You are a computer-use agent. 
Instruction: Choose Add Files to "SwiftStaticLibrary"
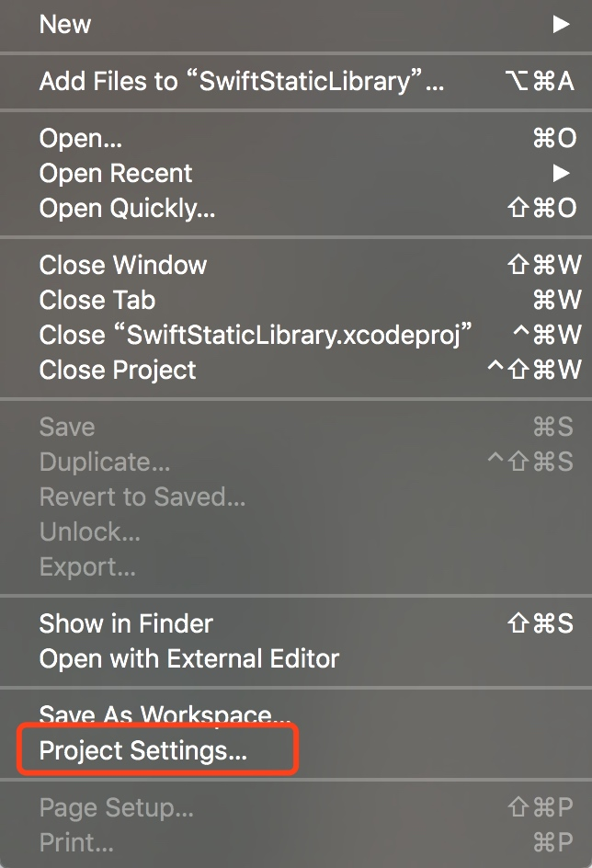[x=241, y=81]
